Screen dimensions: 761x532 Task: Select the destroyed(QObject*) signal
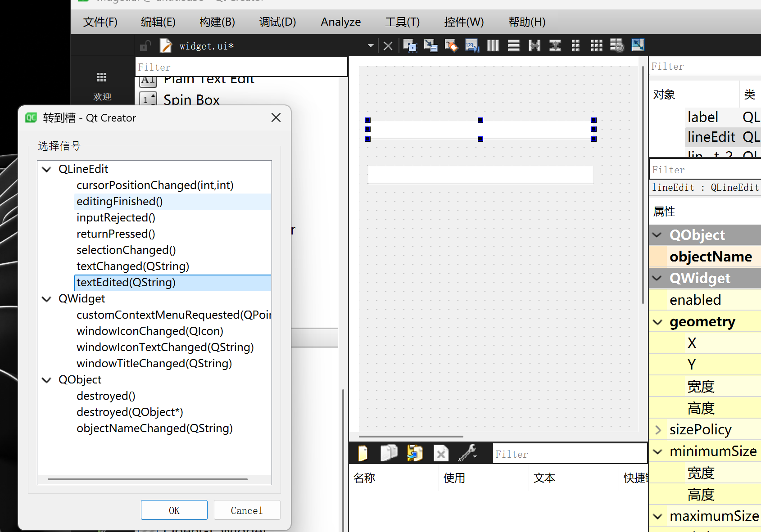point(130,412)
